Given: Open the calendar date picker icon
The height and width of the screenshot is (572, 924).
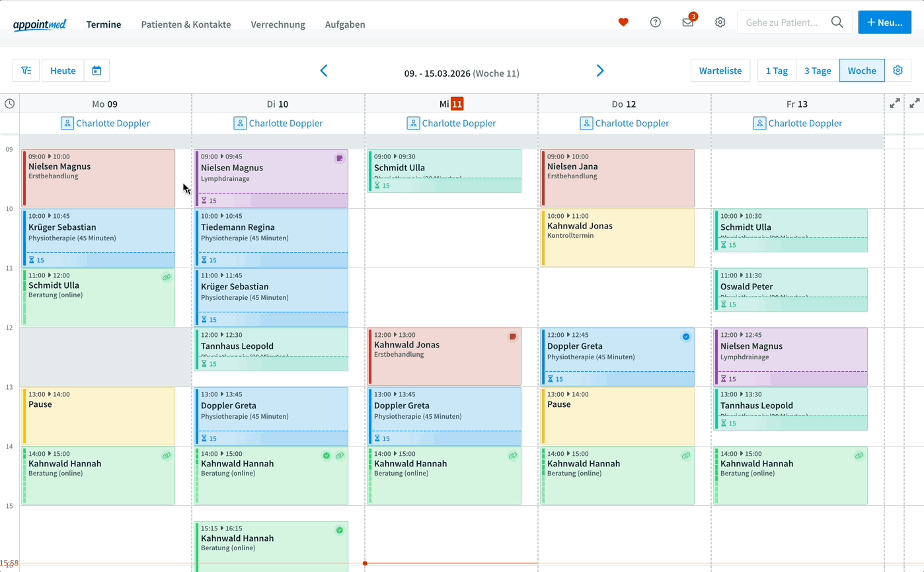Looking at the screenshot, I should tap(96, 71).
